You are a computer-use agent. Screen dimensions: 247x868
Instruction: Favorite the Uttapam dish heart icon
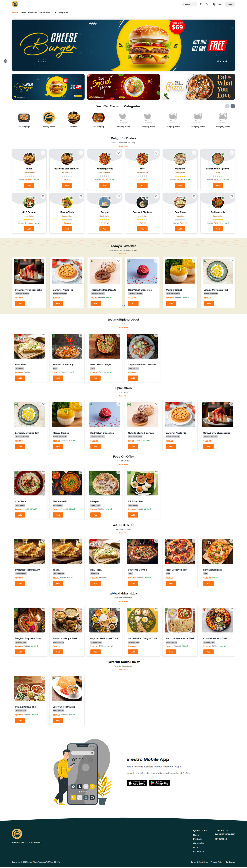194,153
